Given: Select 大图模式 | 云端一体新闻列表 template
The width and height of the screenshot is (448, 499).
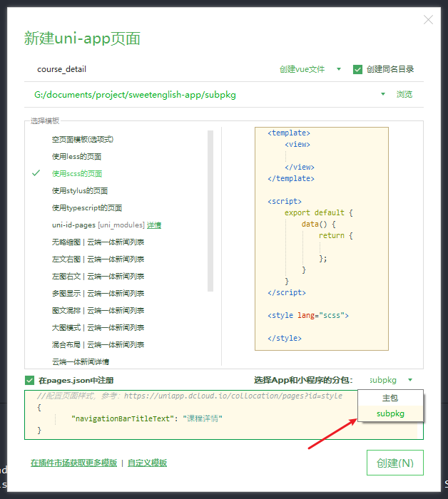Looking at the screenshot, I should pyautogui.click(x=98, y=328).
